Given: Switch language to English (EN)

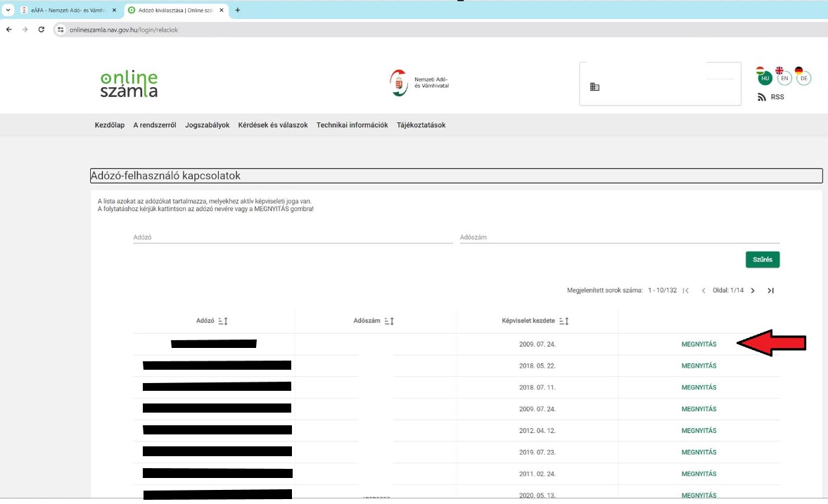Looking at the screenshot, I should click(784, 77).
